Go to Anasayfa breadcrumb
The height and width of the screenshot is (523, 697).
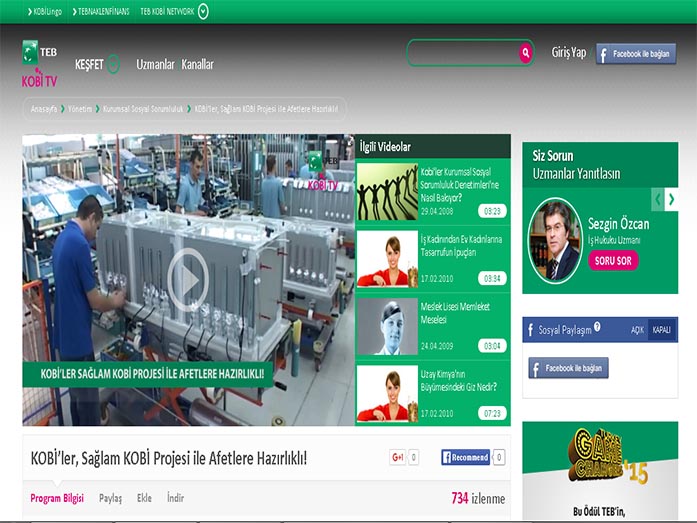click(x=44, y=109)
